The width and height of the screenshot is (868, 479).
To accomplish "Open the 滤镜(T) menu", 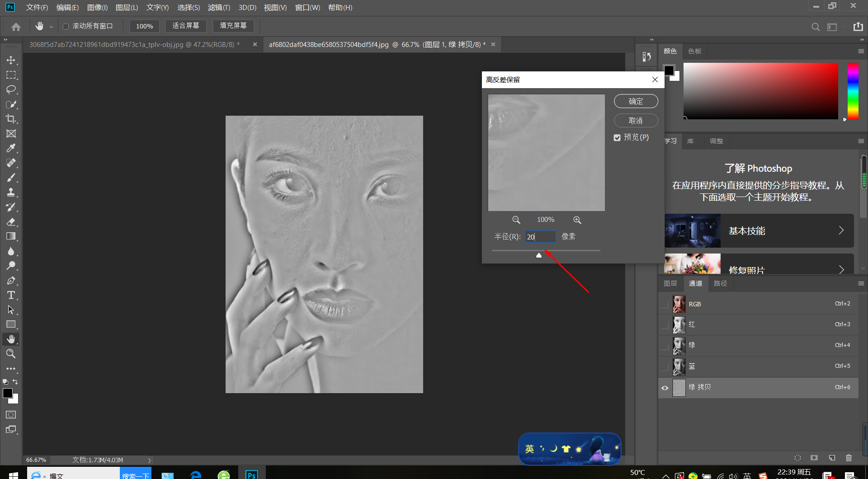I will (x=219, y=8).
